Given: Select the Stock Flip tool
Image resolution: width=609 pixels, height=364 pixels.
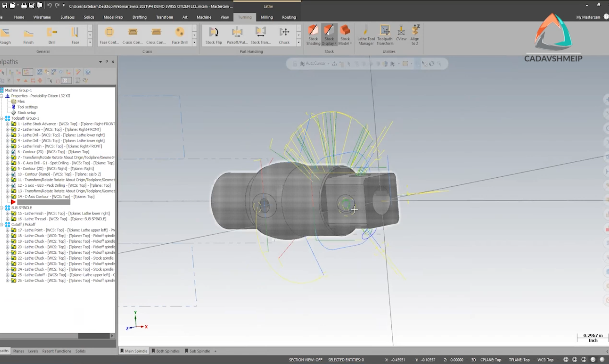Looking at the screenshot, I should pyautogui.click(x=213, y=35).
